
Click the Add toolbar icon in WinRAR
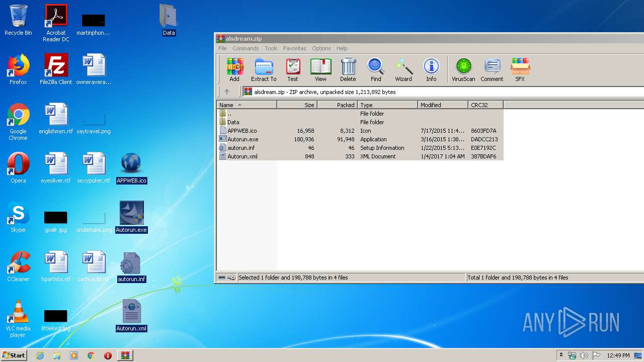point(234,70)
